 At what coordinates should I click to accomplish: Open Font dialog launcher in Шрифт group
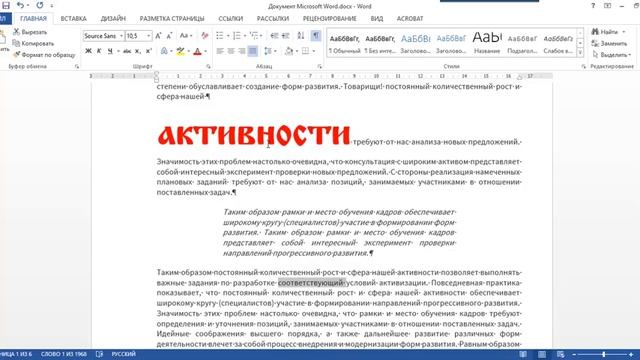(x=208, y=66)
